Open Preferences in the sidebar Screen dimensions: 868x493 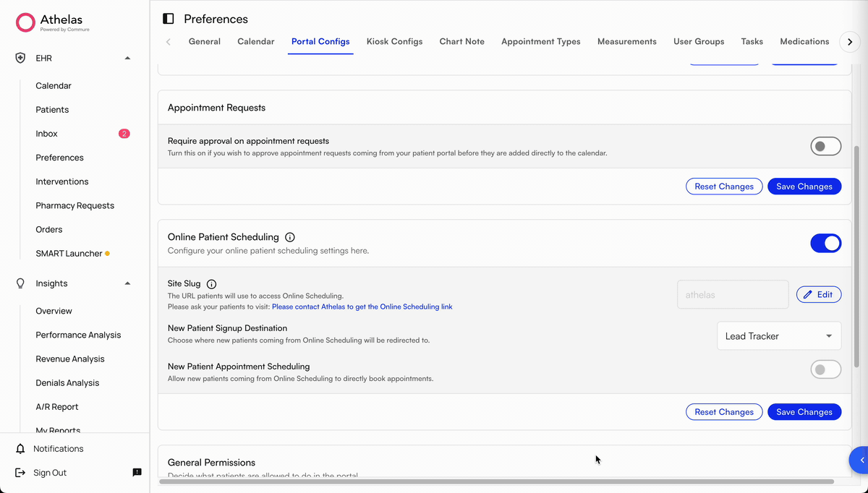59,158
